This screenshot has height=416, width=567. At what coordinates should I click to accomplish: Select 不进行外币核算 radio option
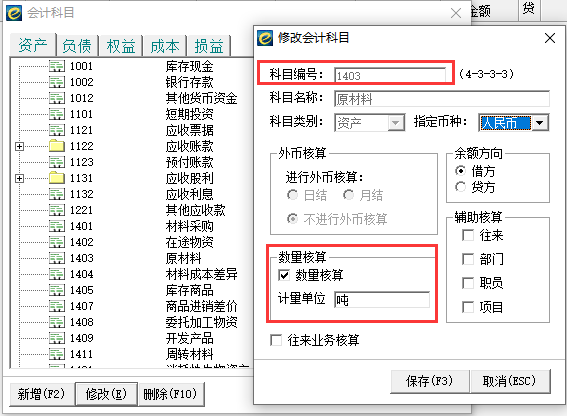click(x=292, y=219)
